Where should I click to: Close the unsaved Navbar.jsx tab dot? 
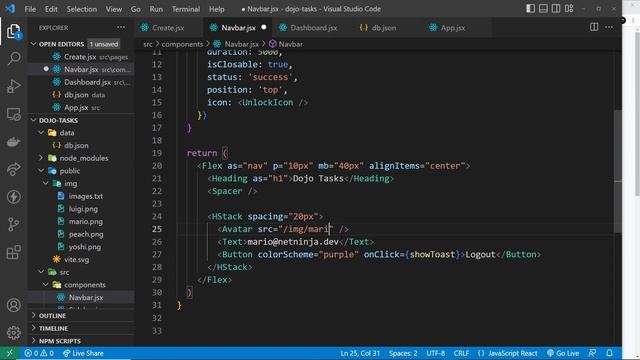click(264, 27)
